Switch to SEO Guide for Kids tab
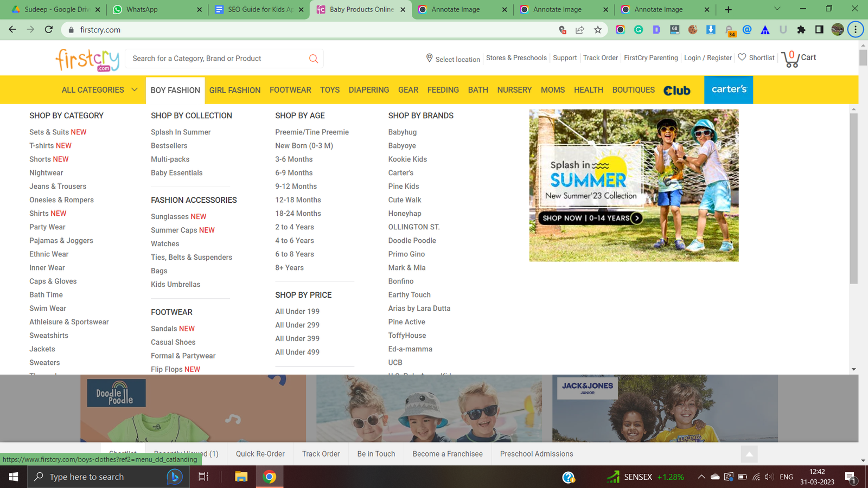 pyautogui.click(x=258, y=9)
